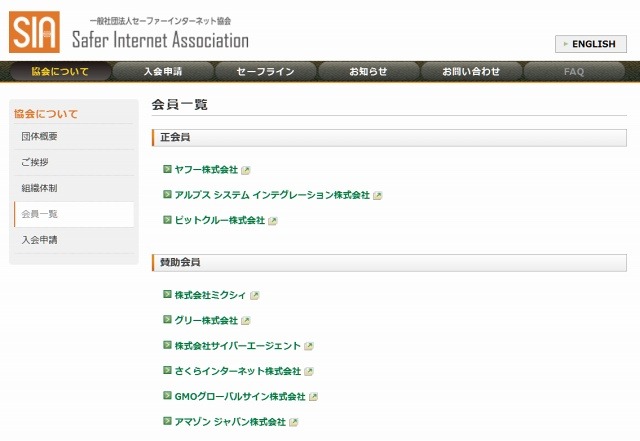Click external-link icon beside グリー株式会社
Viewport: 640px width, 441px height.
(x=245, y=321)
